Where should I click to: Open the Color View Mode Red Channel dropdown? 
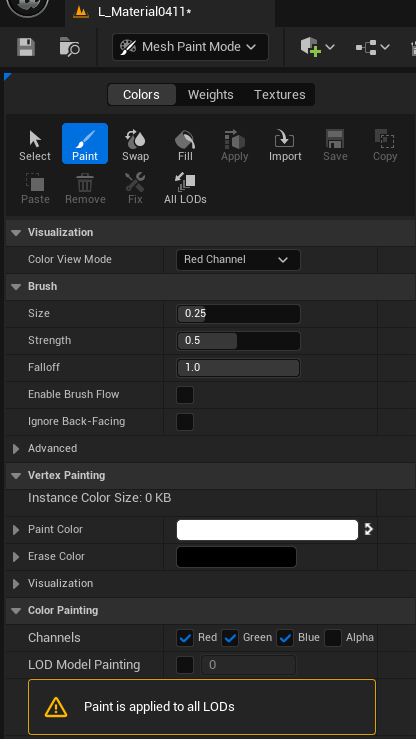[x=238, y=260]
